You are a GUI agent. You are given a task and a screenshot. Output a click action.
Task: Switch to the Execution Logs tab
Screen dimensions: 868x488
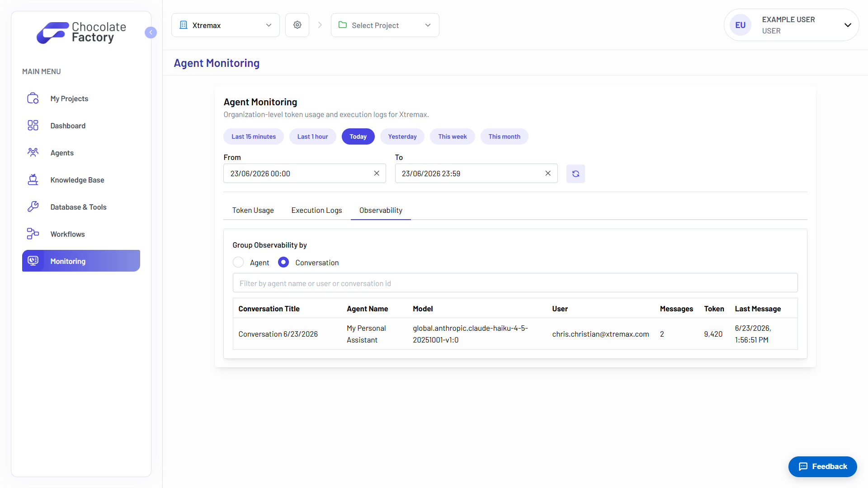[316, 210]
